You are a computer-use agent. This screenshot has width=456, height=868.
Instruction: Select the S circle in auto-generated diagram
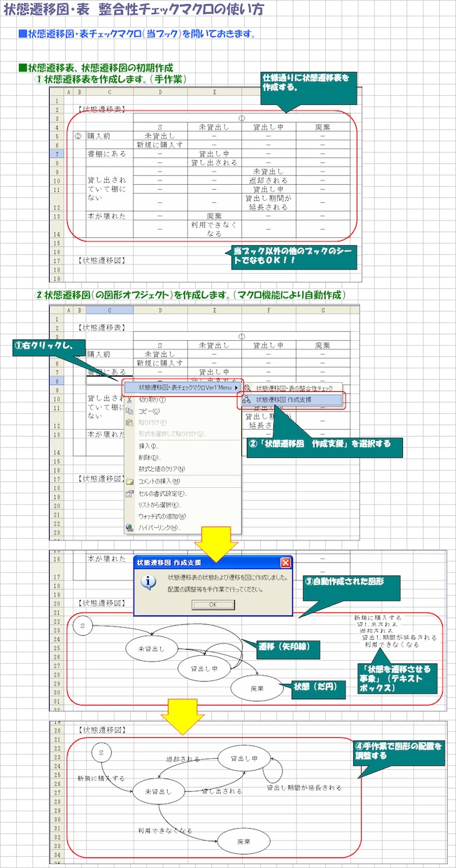click(x=83, y=627)
